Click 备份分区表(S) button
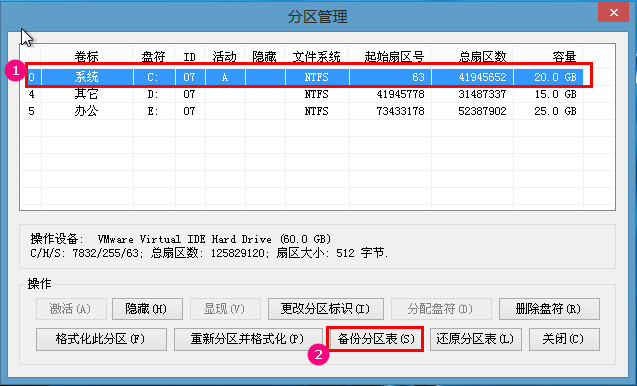 (x=375, y=339)
